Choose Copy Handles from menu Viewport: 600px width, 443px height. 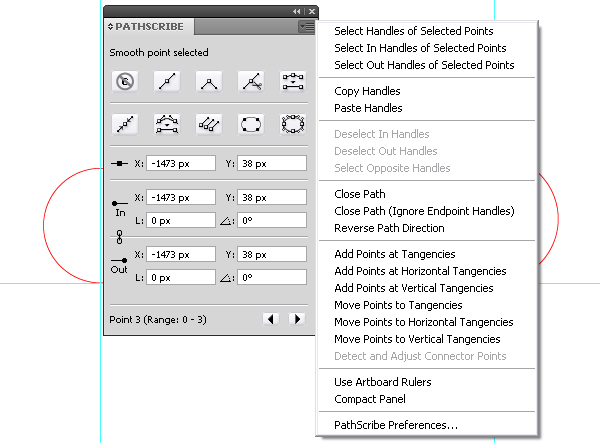(427, 91)
